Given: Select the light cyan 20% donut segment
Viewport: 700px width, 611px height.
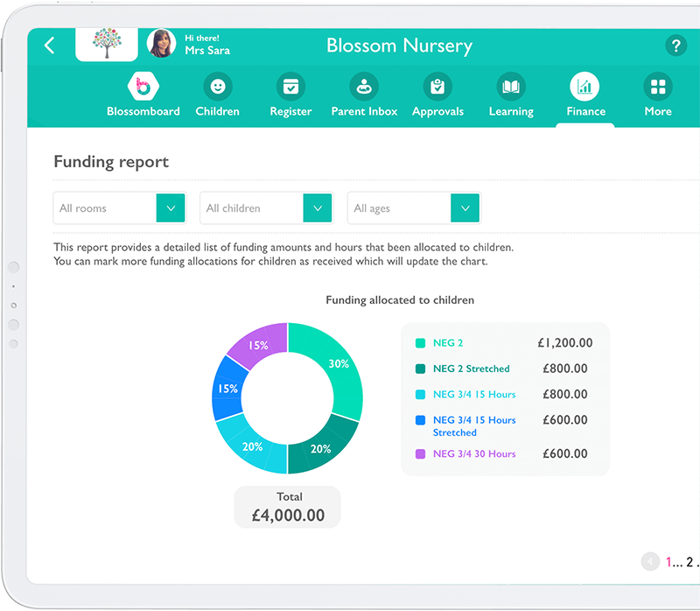Looking at the screenshot, I should point(252,446).
